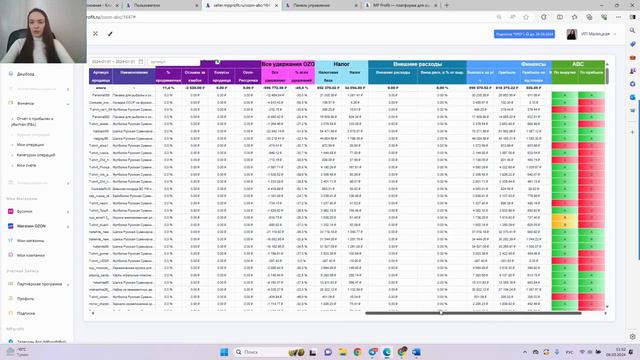Viewport: 640px width, 360px height.
Task: Click the Windows Start button
Action: pyautogui.click(x=224, y=352)
